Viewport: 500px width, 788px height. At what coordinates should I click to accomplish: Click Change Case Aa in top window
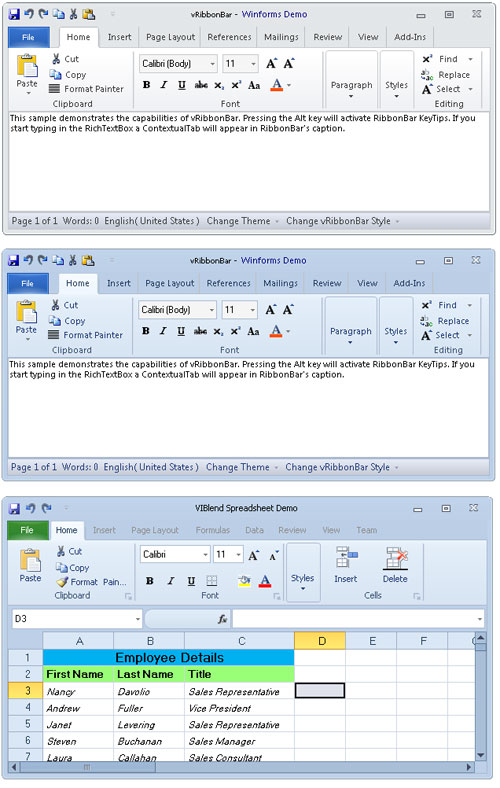pyautogui.click(x=254, y=85)
